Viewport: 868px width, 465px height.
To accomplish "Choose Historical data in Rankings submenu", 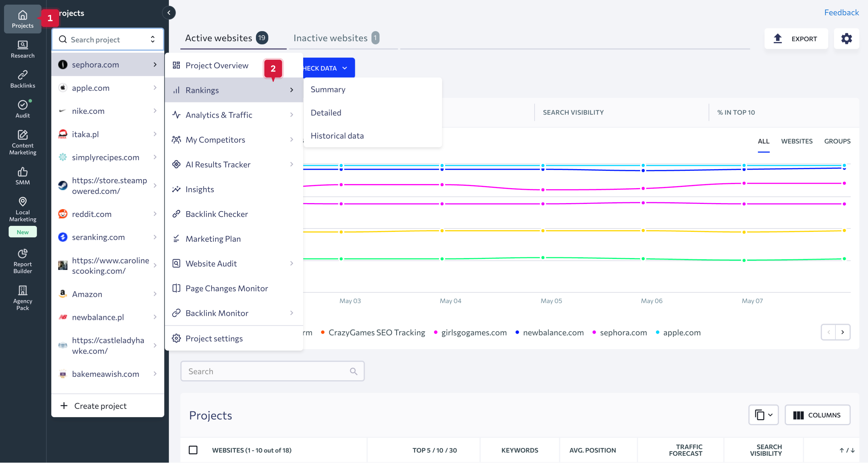I will (x=373, y=136).
